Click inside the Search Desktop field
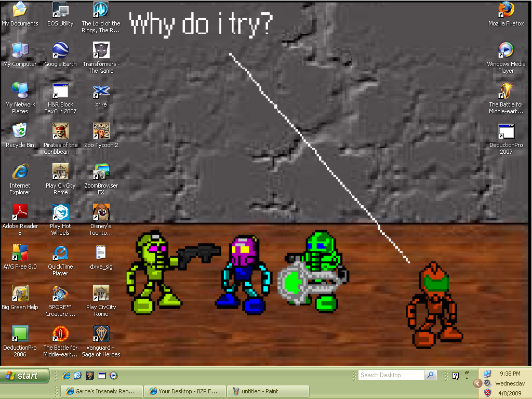The height and width of the screenshot is (399, 532). pyautogui.click(x=392, y=375)
